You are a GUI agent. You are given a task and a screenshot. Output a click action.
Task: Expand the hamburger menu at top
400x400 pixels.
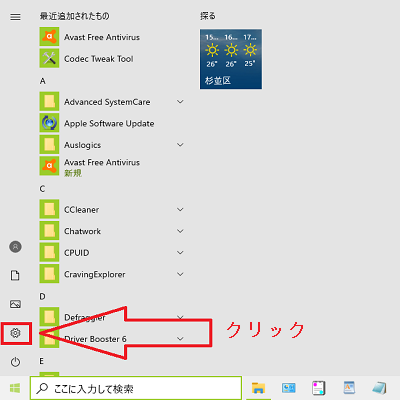15,17
